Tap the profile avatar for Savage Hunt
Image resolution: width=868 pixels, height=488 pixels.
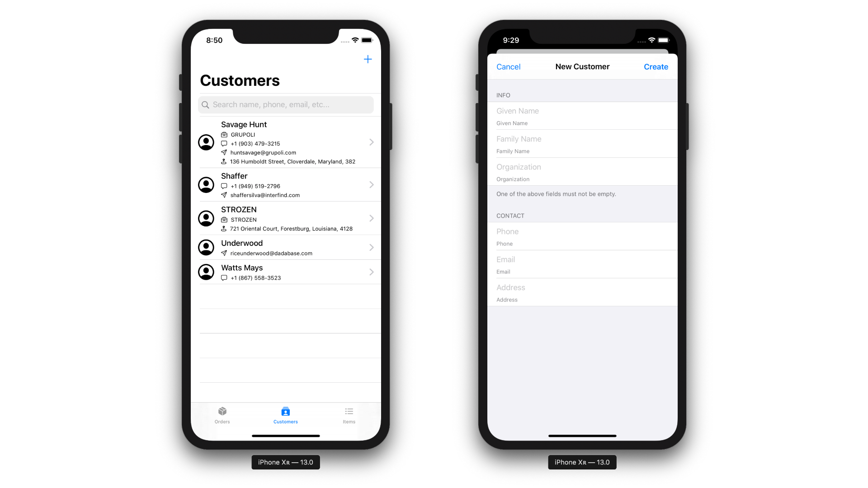pyautogui.click(x=206, y=142)
